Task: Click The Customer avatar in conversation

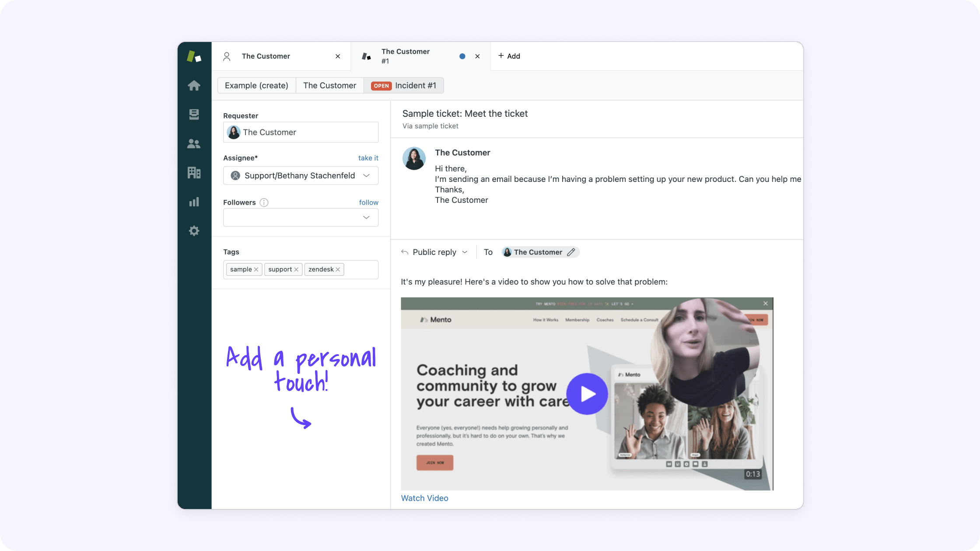Action: pyautogui.click(x=414, y=158)
